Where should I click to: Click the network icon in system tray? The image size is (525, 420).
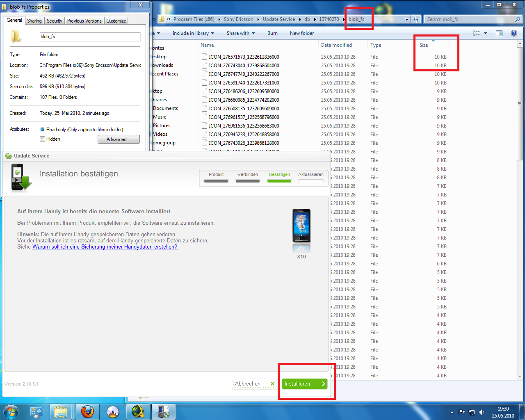coord(472,412)
